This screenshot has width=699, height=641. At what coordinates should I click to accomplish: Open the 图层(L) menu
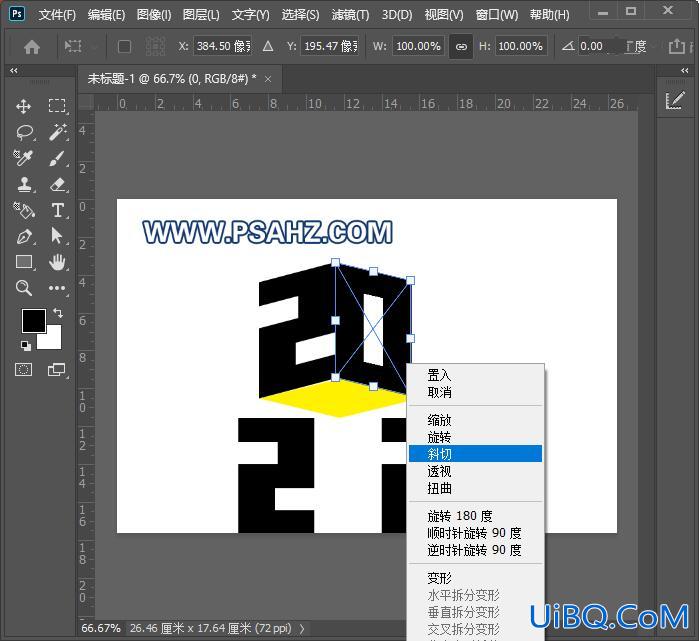(x=201, y=15)
